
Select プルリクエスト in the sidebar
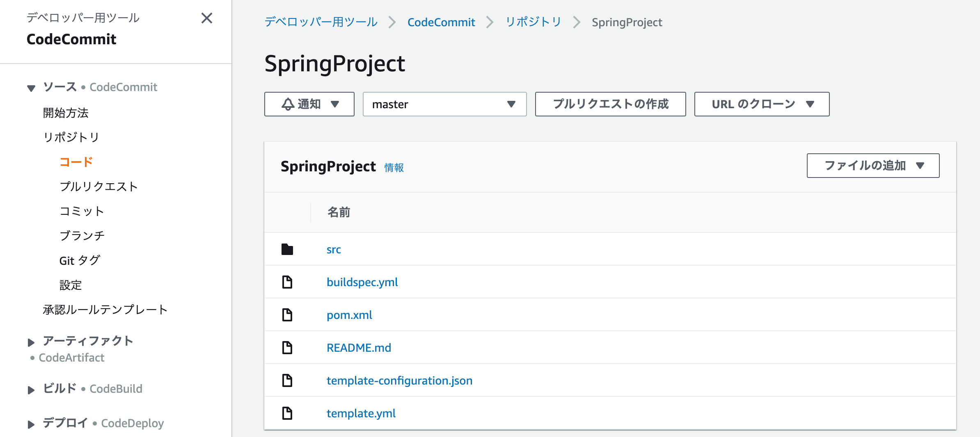[x=99, y=187]
